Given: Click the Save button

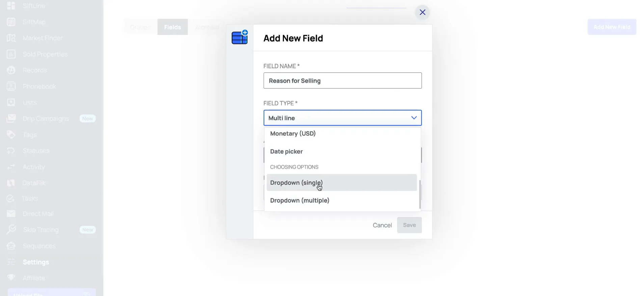Looking at the screenshot, I should pyautogui.click(x=409, y=225).
